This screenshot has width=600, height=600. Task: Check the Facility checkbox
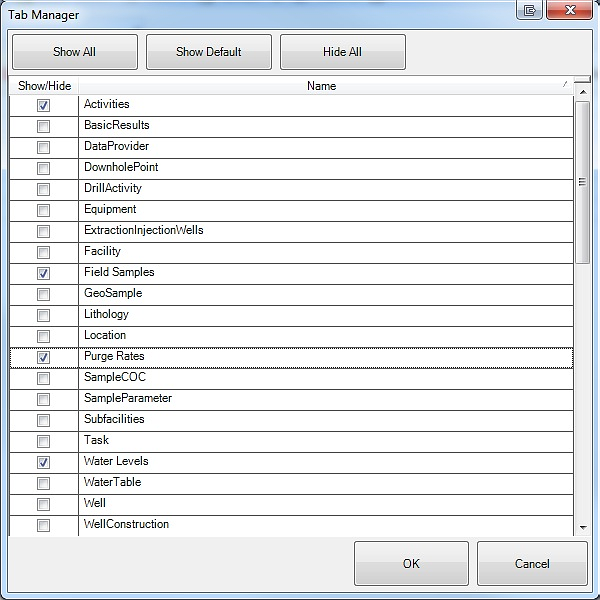[x=43, y=252]
